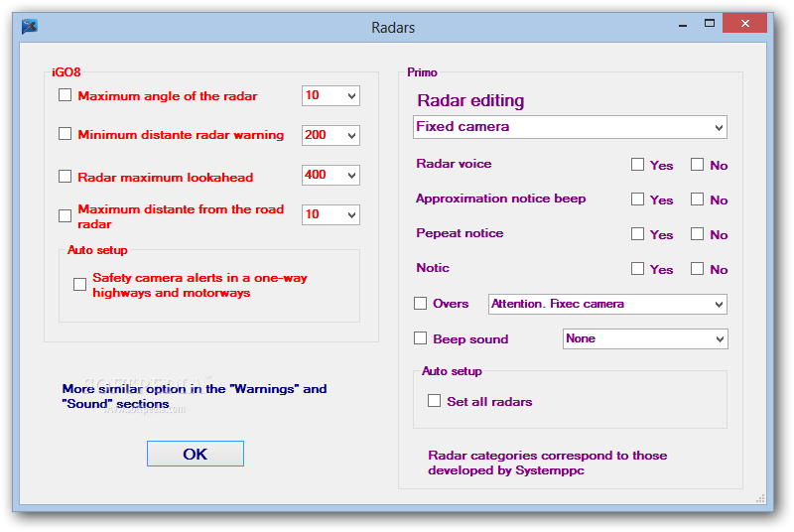Open Maximum angle dropdown showing 10

pos(331,95)
